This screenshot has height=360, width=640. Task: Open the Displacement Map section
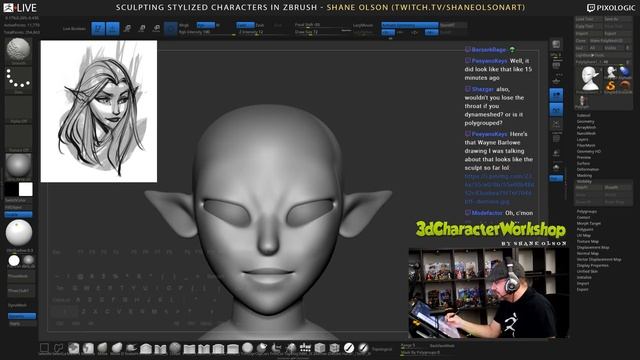[593, 247]
